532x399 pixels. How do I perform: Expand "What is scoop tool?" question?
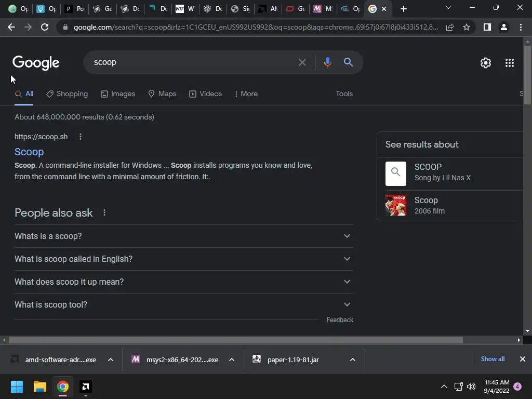183,304
